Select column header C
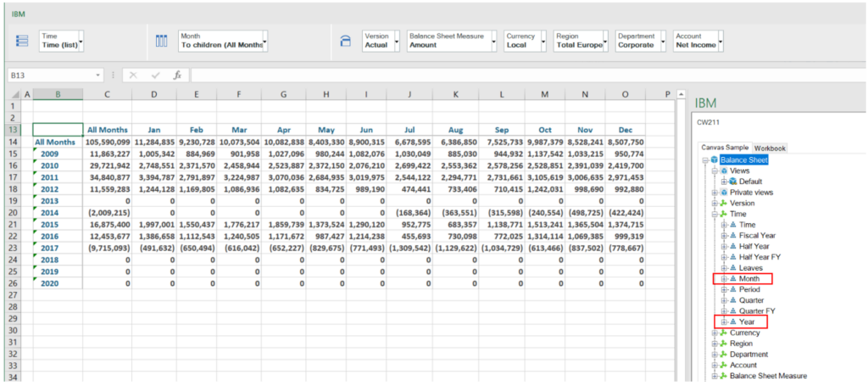868x386 pixels. [x=107, y=94]
